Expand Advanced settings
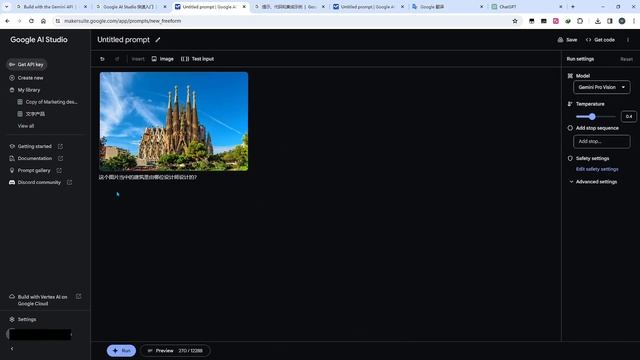 (593, 182)
